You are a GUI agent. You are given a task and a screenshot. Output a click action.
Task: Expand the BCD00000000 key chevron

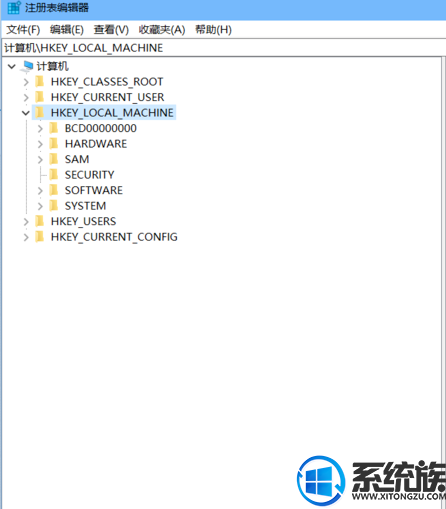point(40,128)
